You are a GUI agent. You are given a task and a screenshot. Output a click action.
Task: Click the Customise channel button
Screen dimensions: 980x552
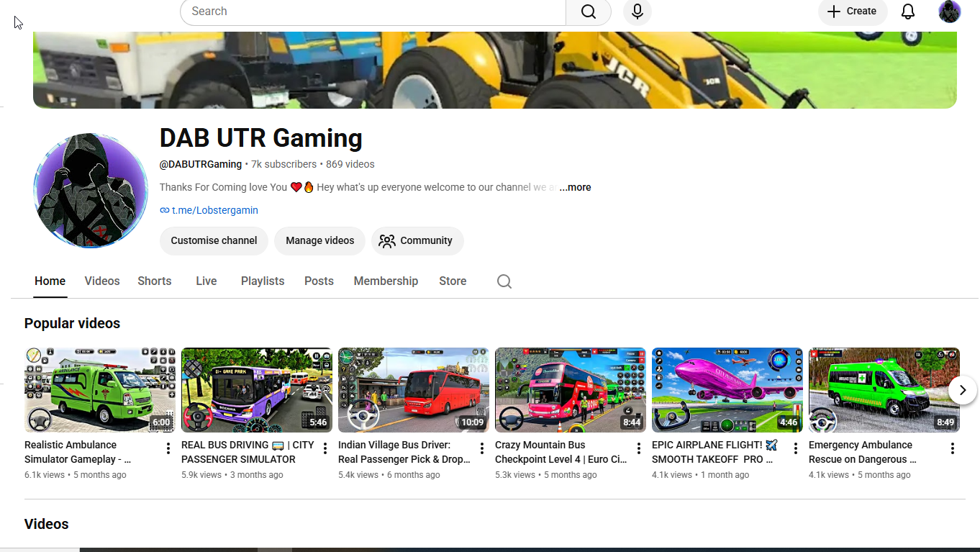pos(214,241)
